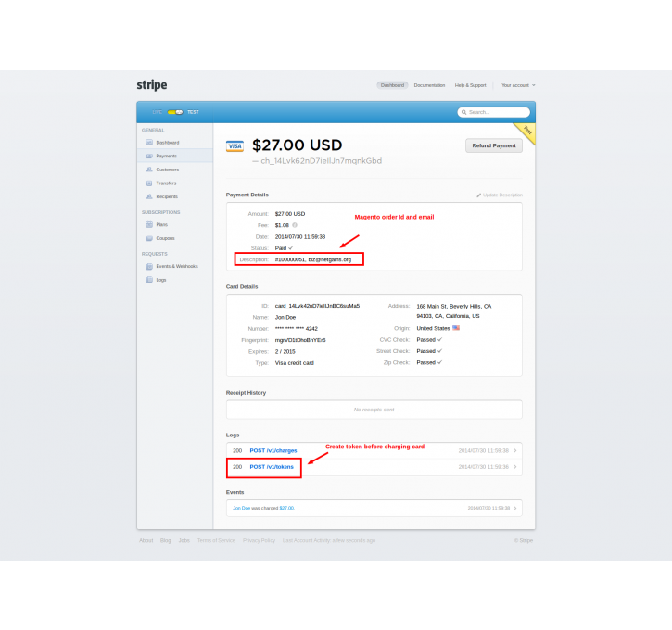Expand the Jon Doe charged event chevron
672x630 pixels.
coord(515,509)
